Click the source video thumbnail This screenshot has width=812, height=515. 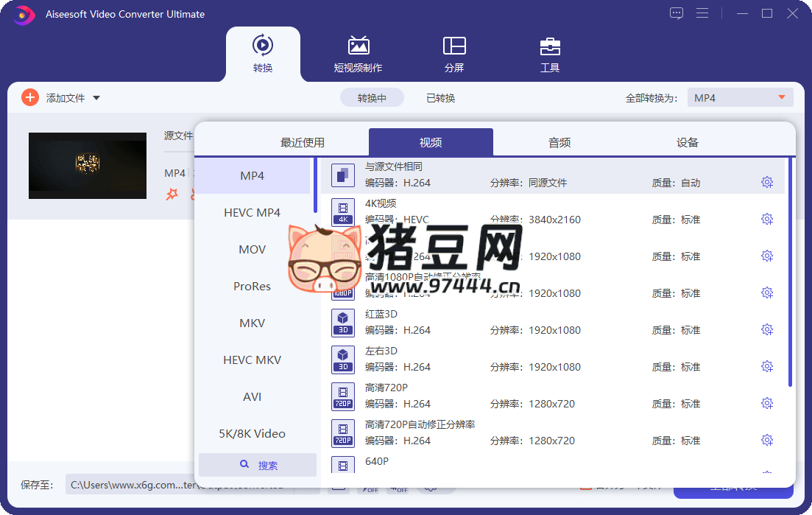tap(88, 166)
